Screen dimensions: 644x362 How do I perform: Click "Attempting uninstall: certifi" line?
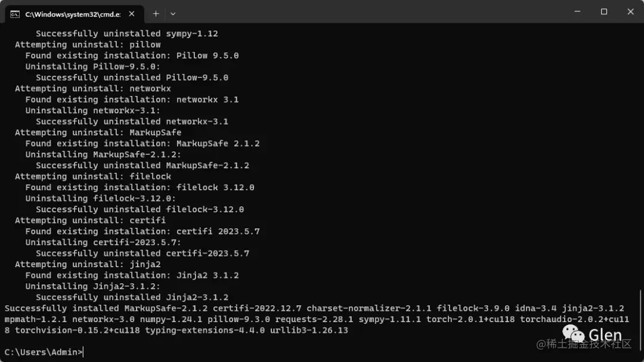coord(91,220)
